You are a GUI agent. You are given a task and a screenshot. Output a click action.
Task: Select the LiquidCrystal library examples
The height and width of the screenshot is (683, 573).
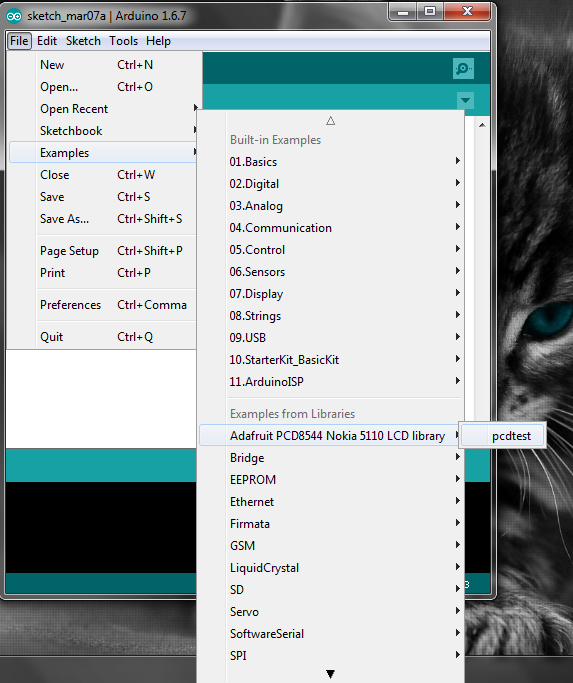click(344, 568)
